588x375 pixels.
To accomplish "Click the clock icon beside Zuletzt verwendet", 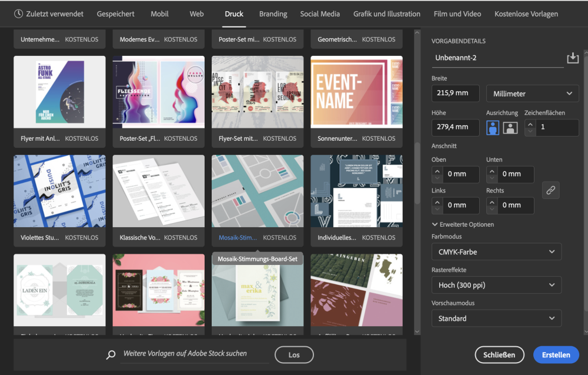I will [18, 14].
